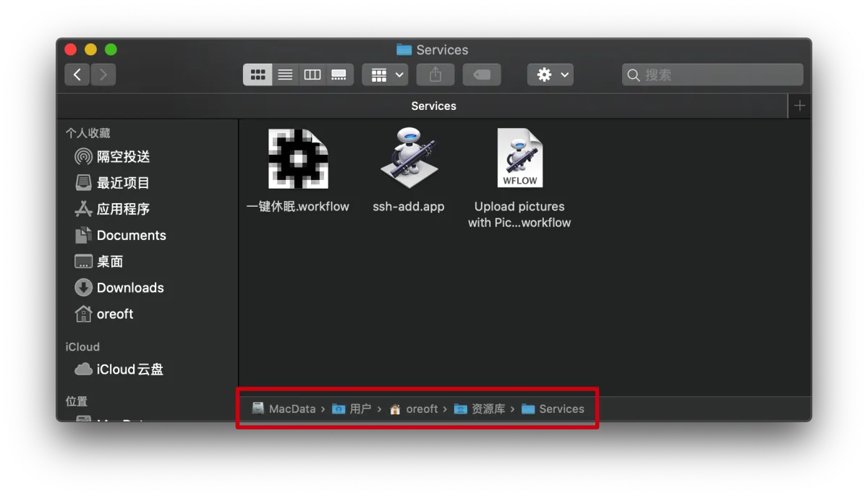This screenshot has width=868, height=496.
Task: Click the back navigation button
Action: (x=77, y=74)
